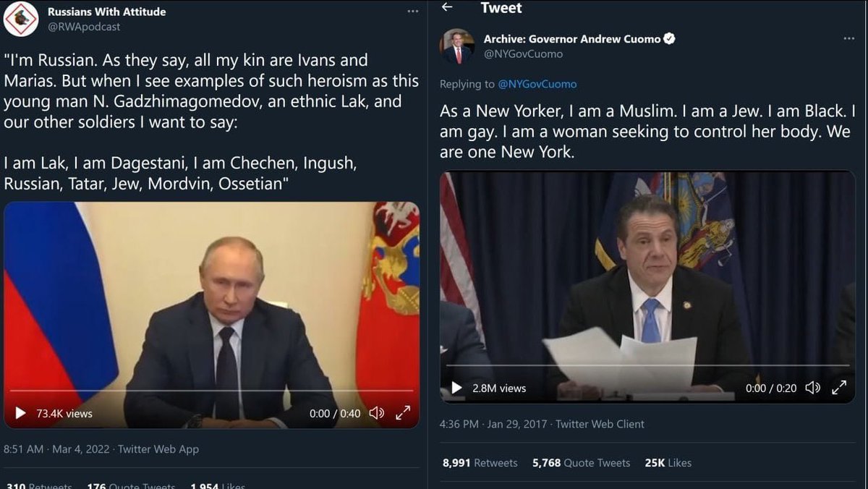Go back using the arrow icon
The image size is (868, 489).
point(447,7)
